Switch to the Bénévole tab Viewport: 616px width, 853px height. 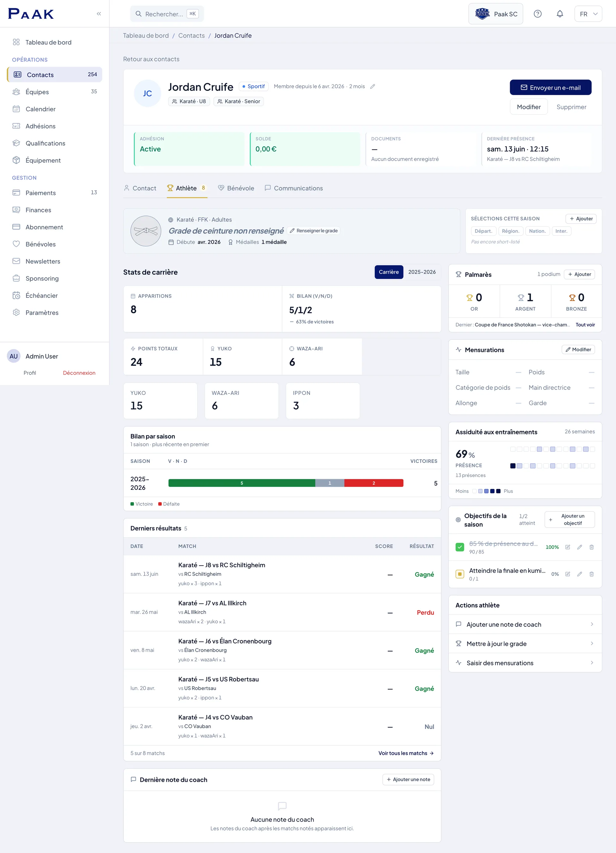point(236,188)
